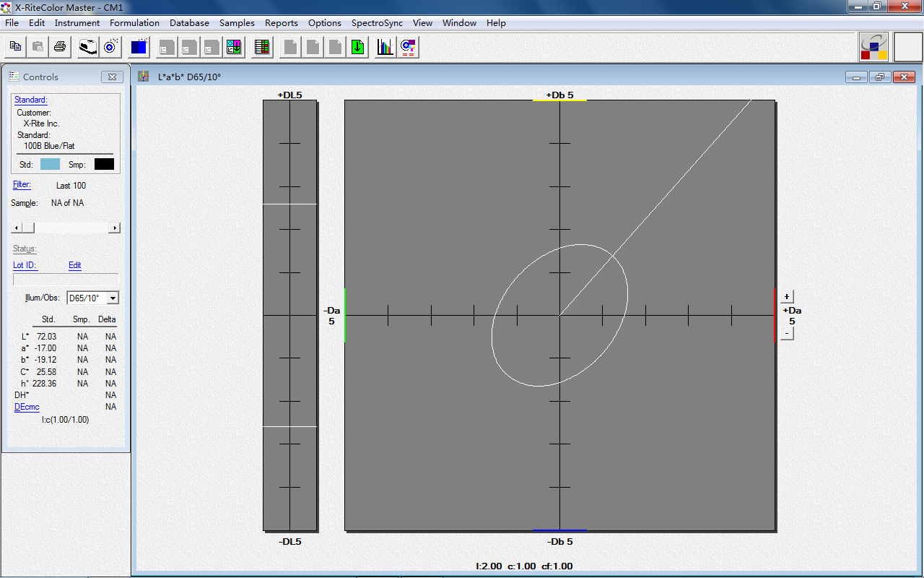Click the Edit link beside Lot ID
The image size is (924, 578).
coord(75,265)
